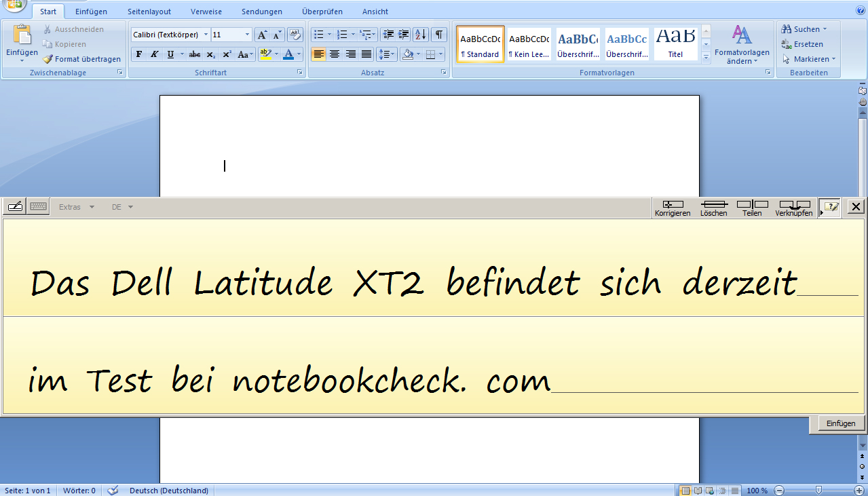Click the input panel help icon

point(831,207)
